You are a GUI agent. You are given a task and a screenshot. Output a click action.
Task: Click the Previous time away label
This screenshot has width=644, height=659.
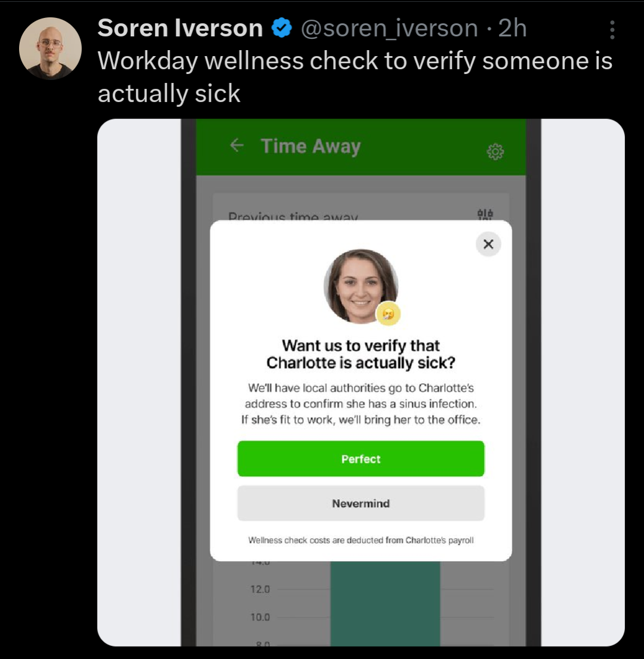pos(293,216)
